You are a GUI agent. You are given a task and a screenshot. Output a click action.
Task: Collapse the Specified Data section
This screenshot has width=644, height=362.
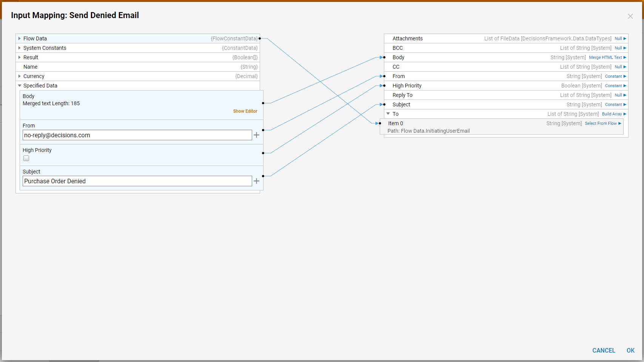(x=20, y=86)
